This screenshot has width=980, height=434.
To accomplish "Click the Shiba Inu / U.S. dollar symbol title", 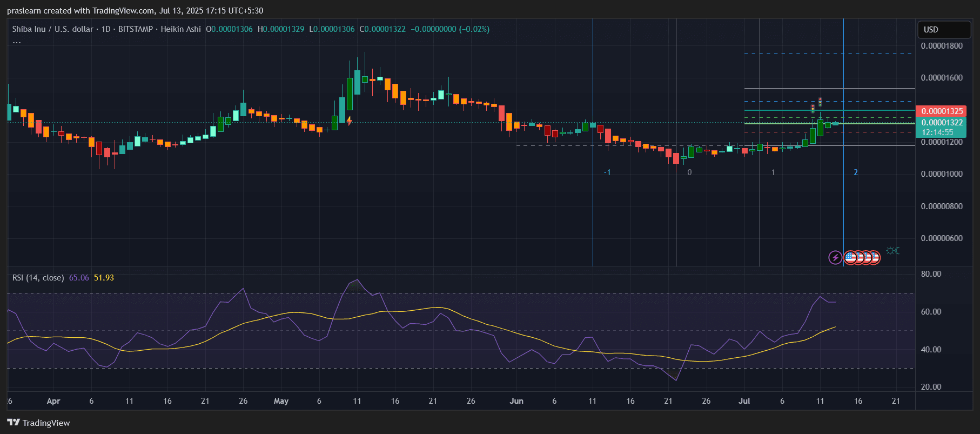I will tap(52, 29).
